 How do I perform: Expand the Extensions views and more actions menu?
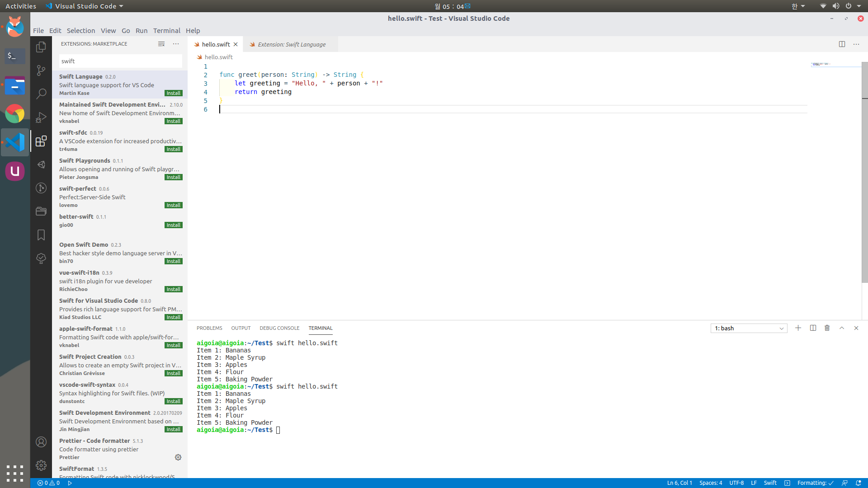click(x=176, y=44)
